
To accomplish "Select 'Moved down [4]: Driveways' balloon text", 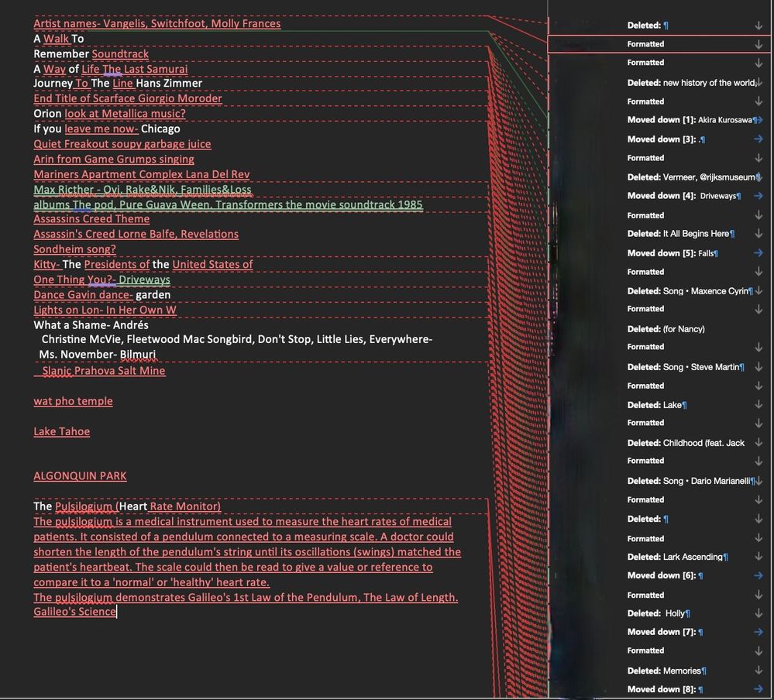I will 683,196.
